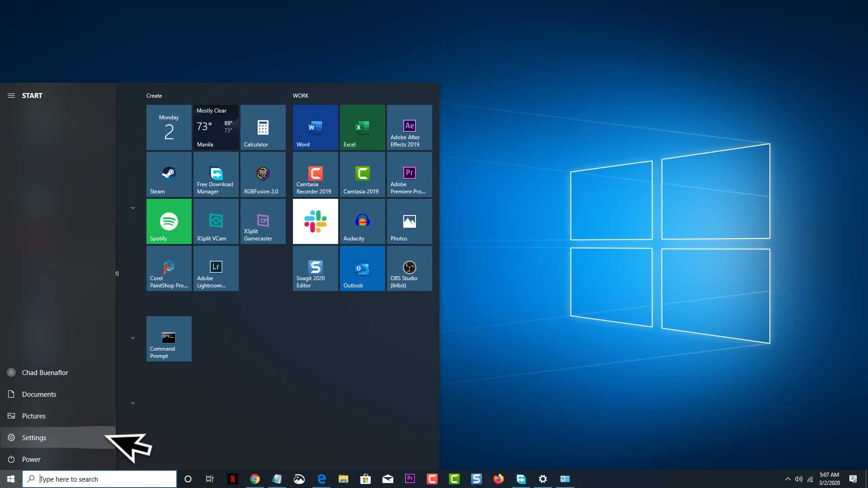Open Power options in Start

tap(58, 460)
